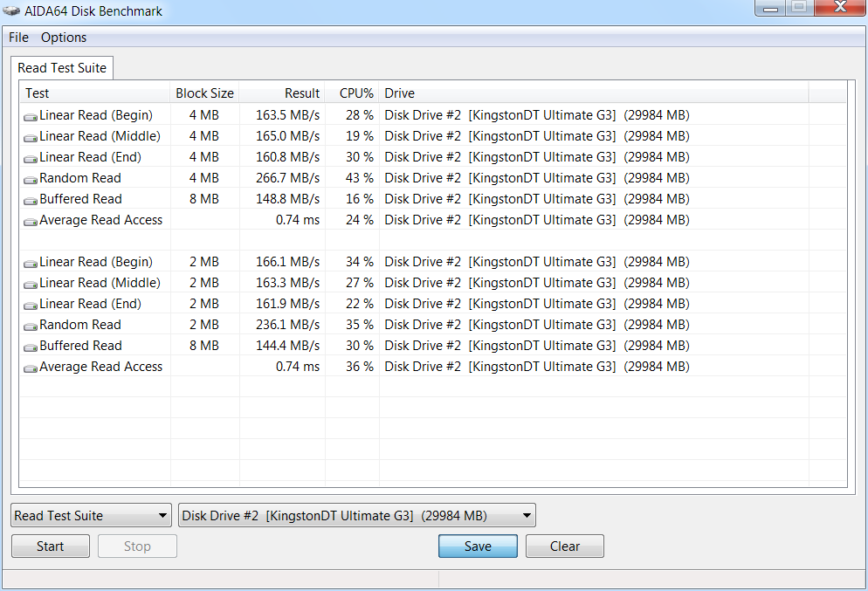
Task: Sort by the Result column header
Action: point(282,93)
